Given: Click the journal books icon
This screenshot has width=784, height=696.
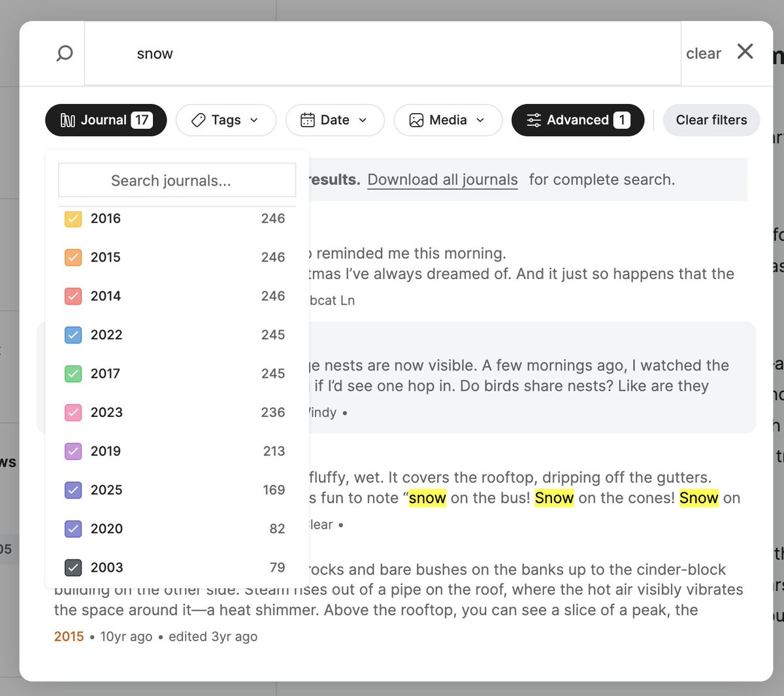Looking at the screenshot, I should point(68,120).
